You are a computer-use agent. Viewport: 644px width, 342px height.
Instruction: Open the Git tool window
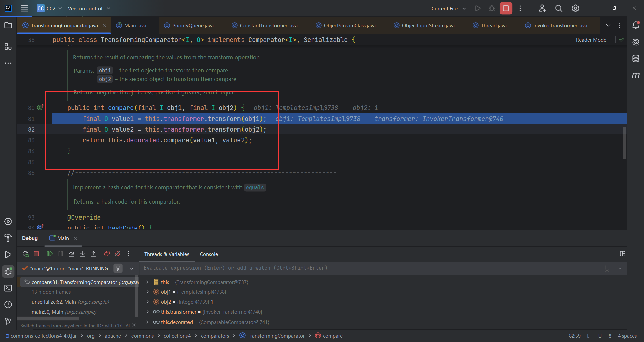(8, 321)
